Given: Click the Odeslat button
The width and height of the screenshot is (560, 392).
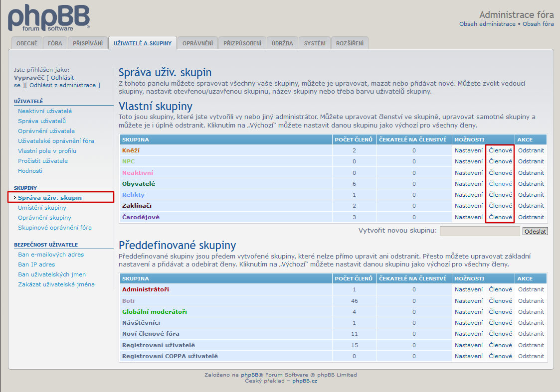Looking at the screenshot, I should pos(535,232).
